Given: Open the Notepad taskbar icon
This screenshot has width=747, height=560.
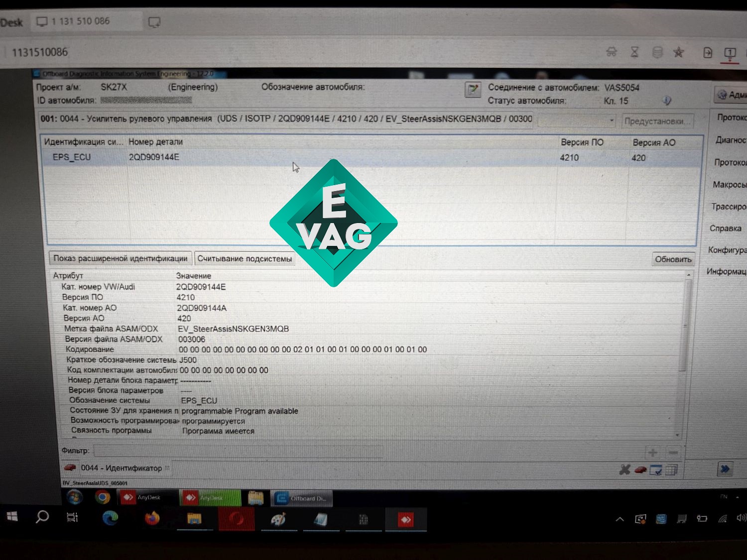Looking at the screenshot, I should [321, 520].
